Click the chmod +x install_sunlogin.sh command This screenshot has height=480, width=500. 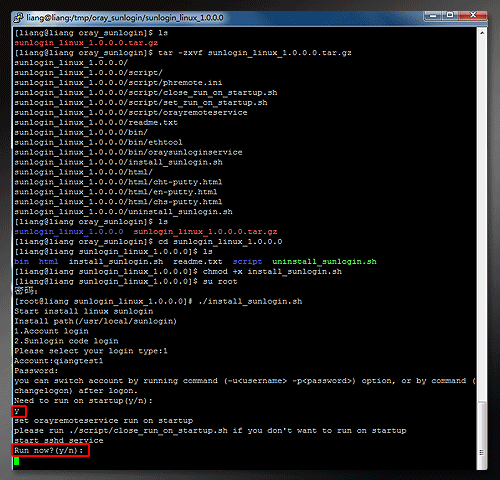pos(272,272)
